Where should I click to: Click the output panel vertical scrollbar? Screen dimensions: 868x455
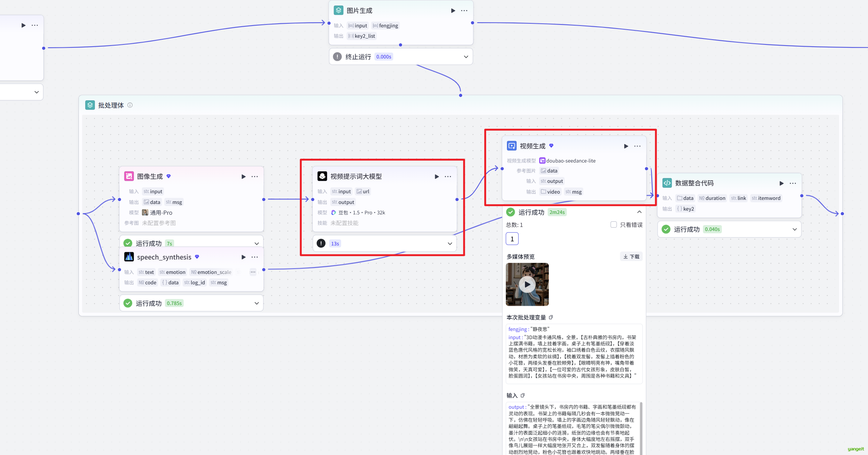click(x=641, y=426)
